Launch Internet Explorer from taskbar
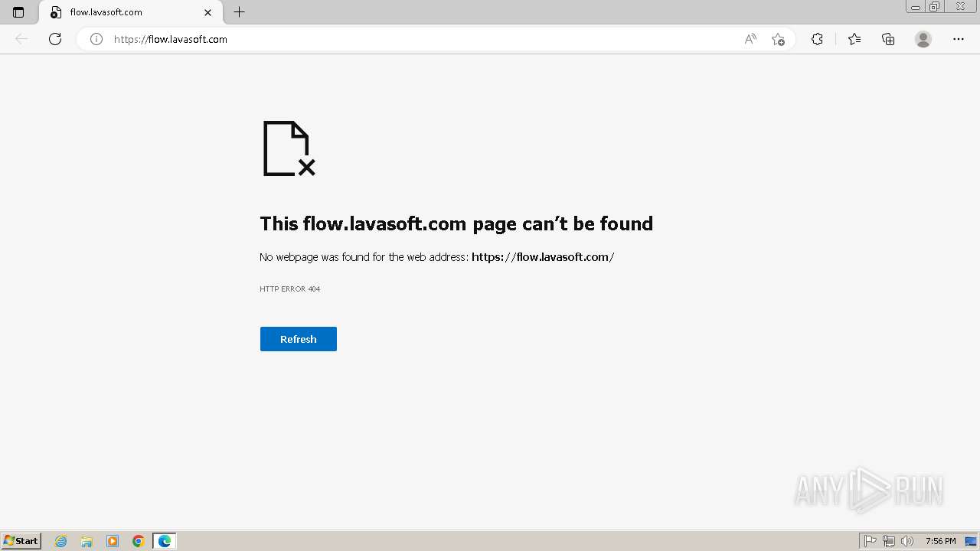The image size is (980, 551). click(x=61, y=541)
